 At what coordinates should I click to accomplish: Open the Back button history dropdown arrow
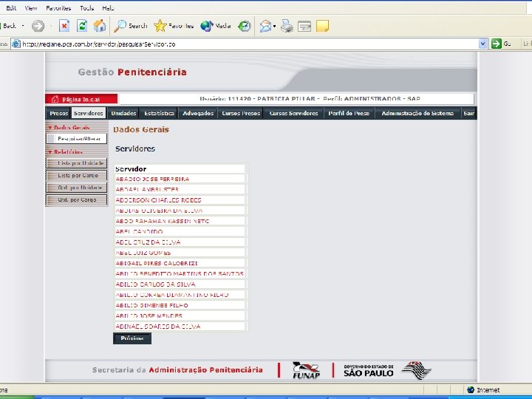(x=23, y=26)
